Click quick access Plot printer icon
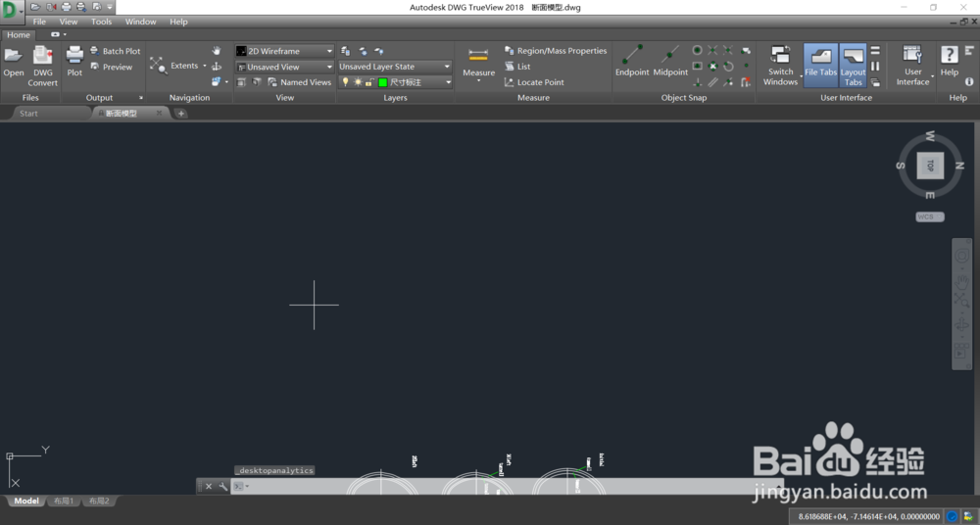The image size is (980, 525). pos(67,7)
